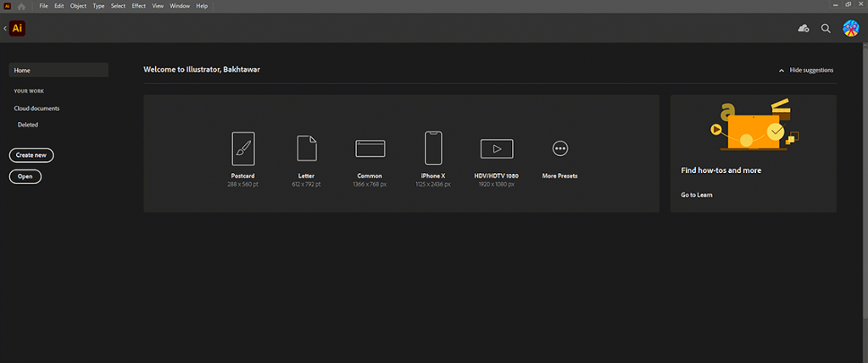Image resolution: width=868 pixels, height=363 pixels.
Task: Select Home in the sidebar
Action: tap(58, 70)
